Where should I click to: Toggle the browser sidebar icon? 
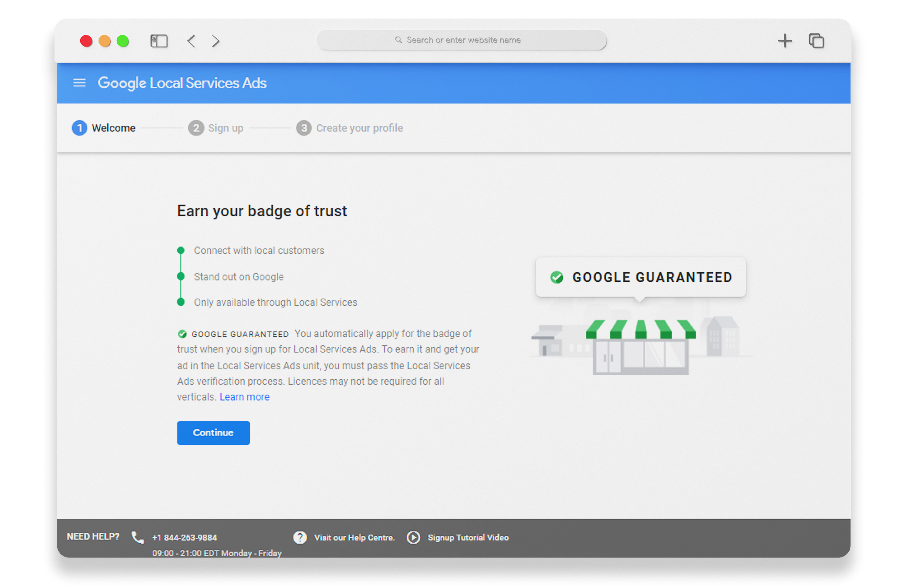159,41
